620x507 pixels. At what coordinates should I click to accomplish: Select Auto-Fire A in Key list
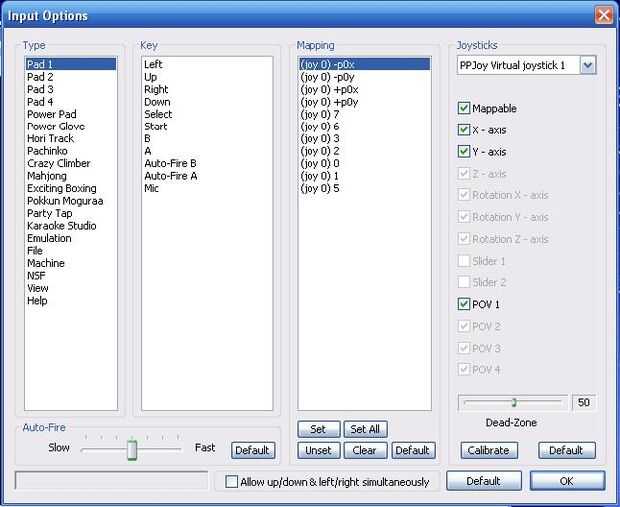coord(207,176)
